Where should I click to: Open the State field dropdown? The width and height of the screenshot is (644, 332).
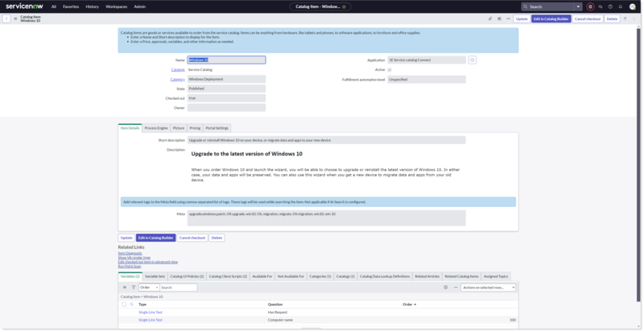[226, 89]
